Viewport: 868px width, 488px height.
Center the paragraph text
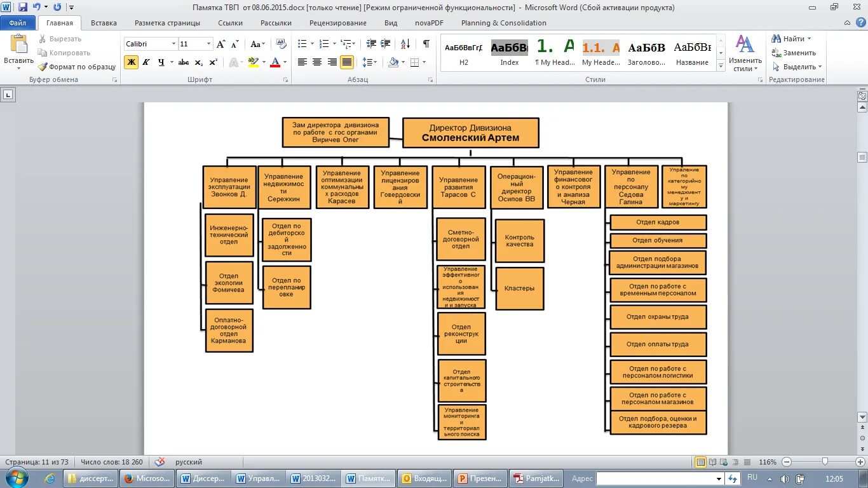click(317, 62)
